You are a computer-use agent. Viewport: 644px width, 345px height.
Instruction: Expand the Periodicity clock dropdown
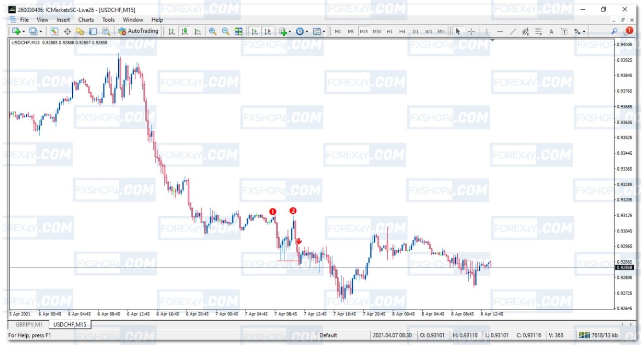tap(307, 31)
